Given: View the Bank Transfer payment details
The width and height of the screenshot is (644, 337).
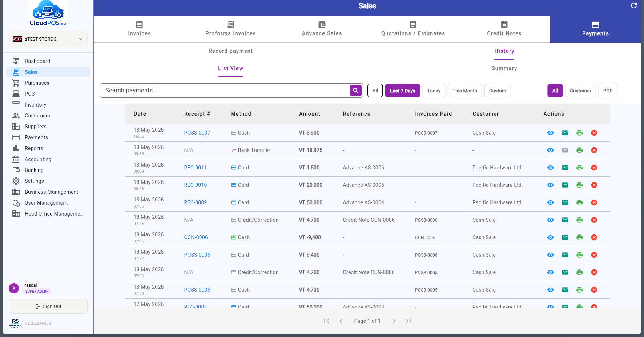Looking at the screenshot, I should point(551,150).
